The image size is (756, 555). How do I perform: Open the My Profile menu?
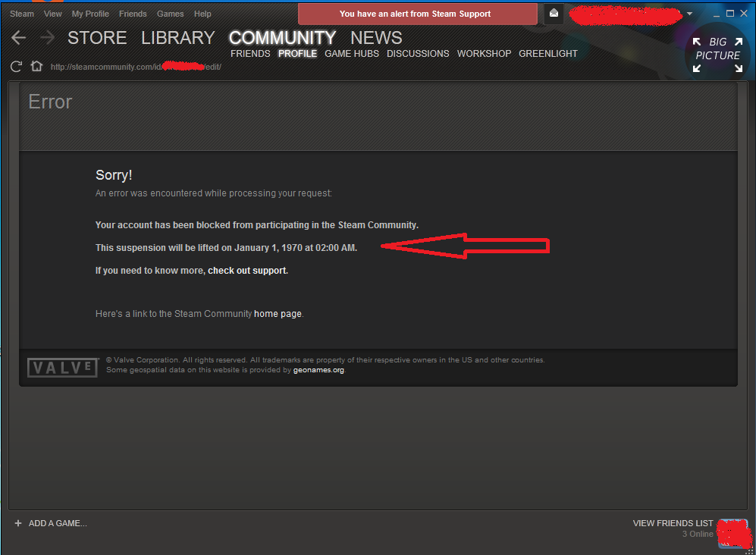(90, 14)
